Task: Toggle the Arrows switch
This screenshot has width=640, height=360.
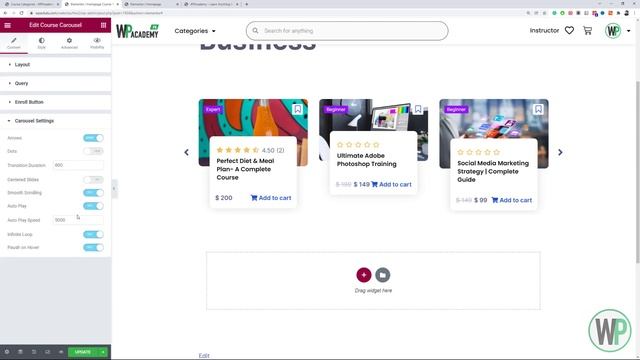Action: (93, 138)
